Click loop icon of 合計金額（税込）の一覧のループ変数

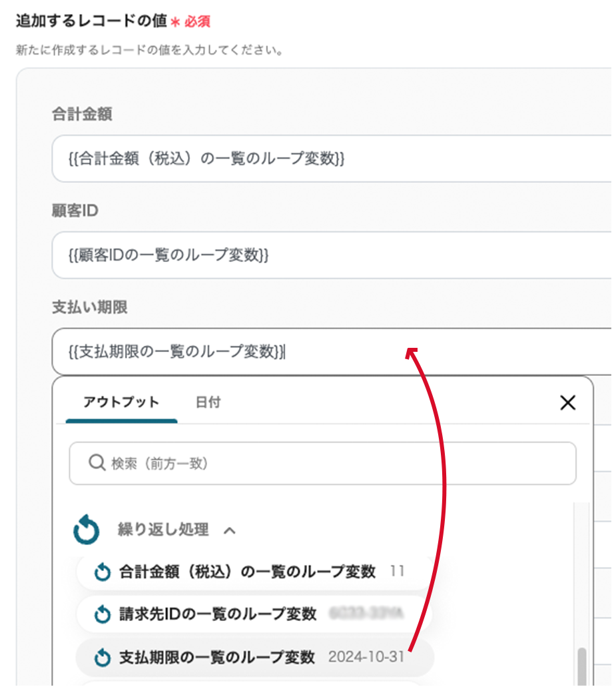click(102, 572)
